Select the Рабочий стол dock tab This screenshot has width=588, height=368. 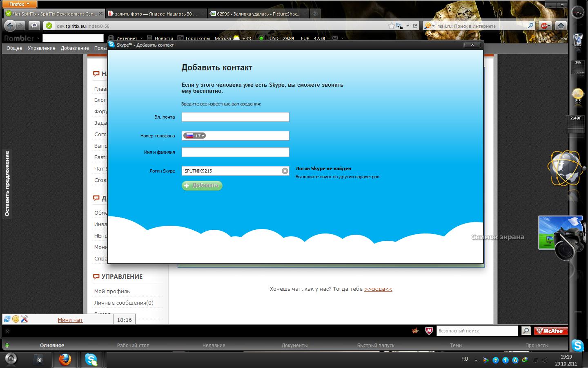(133, 345)
